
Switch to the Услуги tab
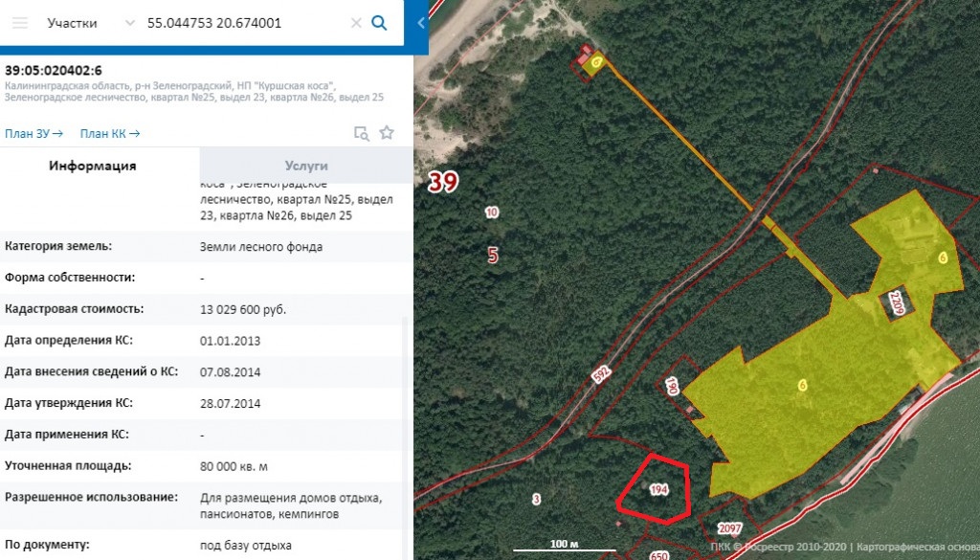306,166
